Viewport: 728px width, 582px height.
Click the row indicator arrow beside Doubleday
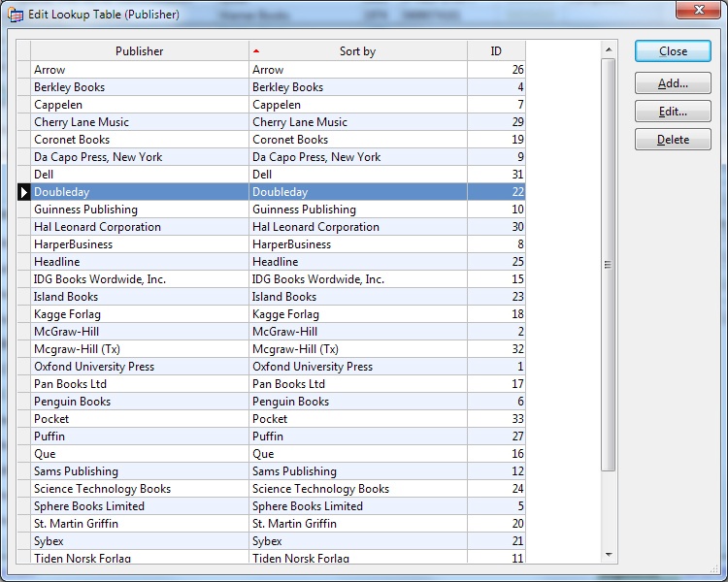coord(24,192)
